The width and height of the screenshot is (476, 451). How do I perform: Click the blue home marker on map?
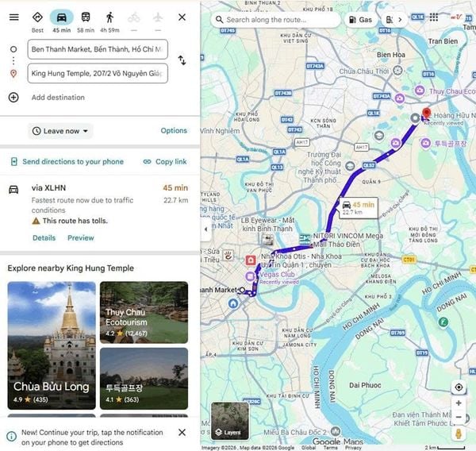(233, 303)
